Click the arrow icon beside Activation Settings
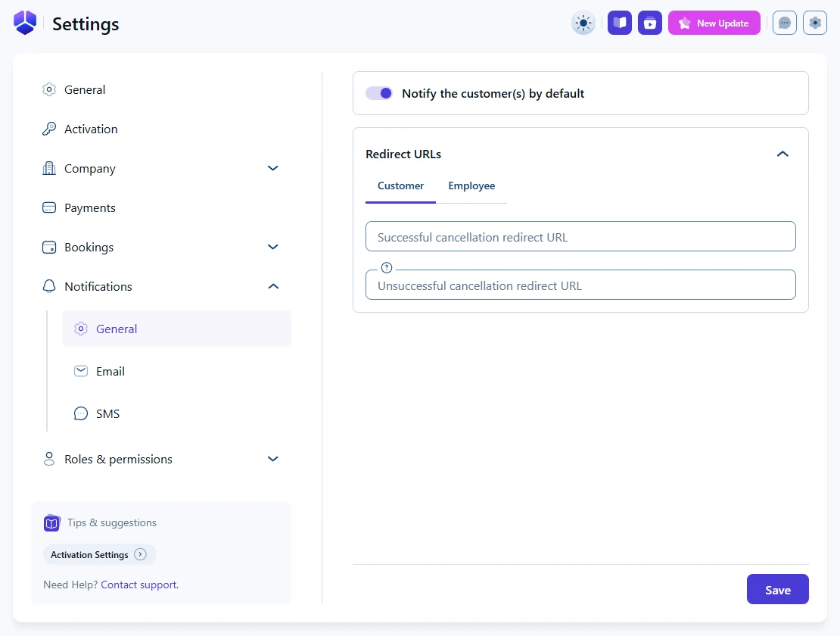 [x=141, y=554]
